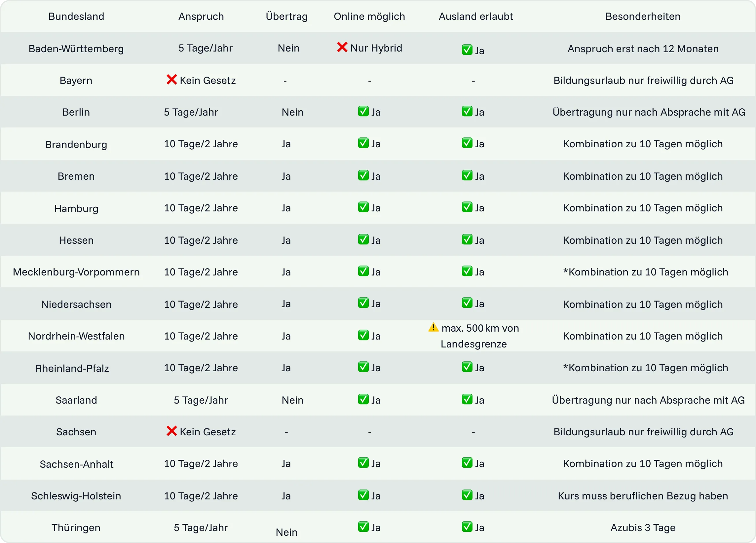756x543 pixels.
Task: Click Hessen's Ausland erlaubt checkmark box
Action: pyautogui.click(x=467, y=239)
